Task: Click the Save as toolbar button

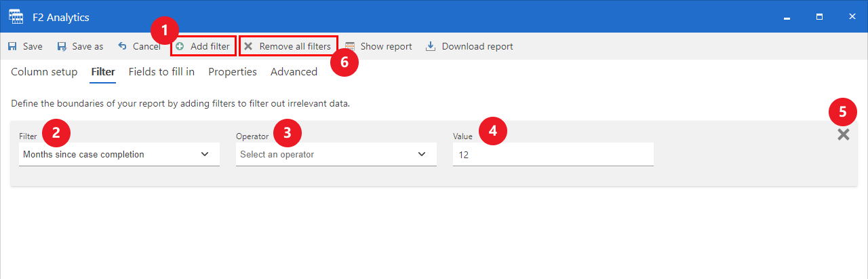Action: (80, 47)
